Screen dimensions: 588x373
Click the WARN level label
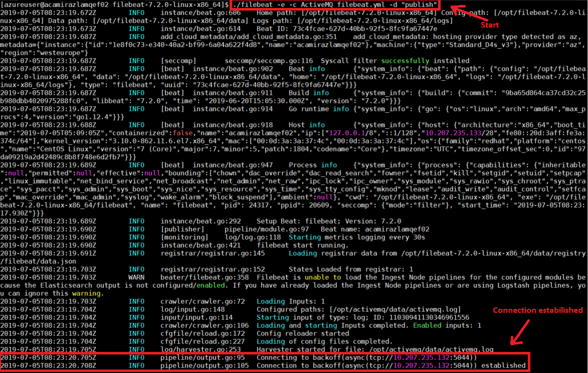point(136,277)
